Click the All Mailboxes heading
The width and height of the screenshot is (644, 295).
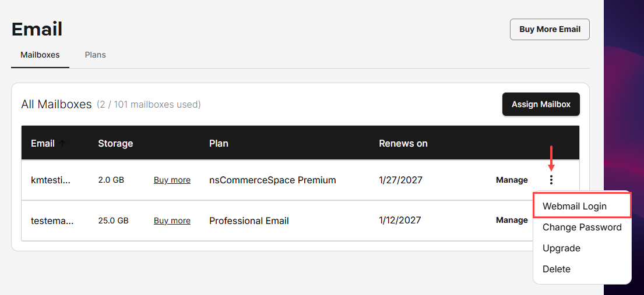[57, 105]
